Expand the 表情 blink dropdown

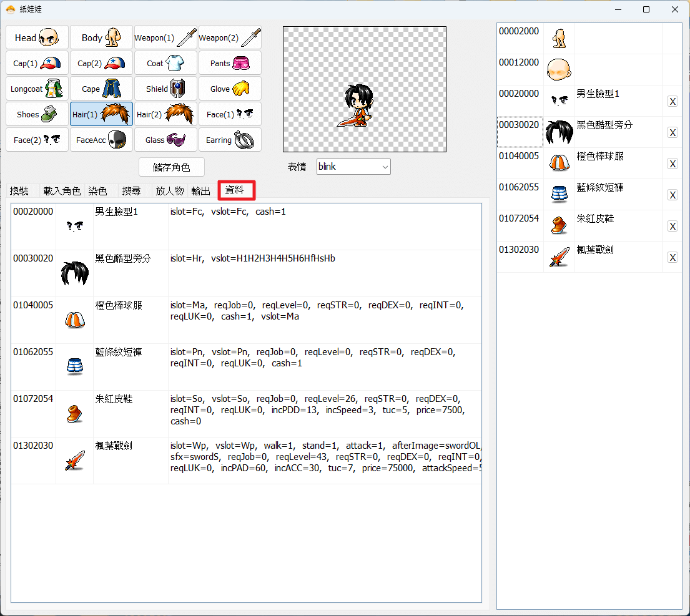(353, 167)
